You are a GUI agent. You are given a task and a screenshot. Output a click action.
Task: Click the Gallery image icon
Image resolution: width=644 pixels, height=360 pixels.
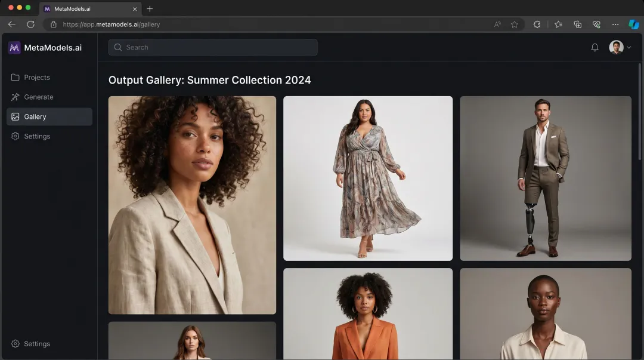tap(15, 117)
